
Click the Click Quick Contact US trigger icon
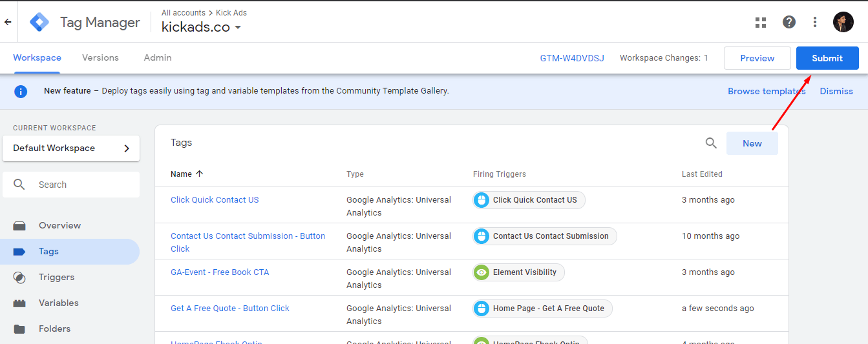481,200
